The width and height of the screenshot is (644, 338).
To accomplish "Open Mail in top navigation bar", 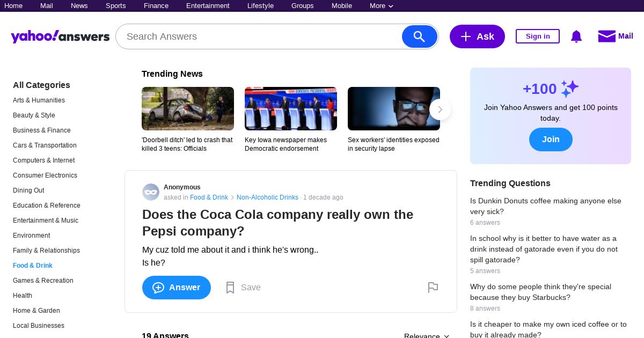I will tap(47, 6).
